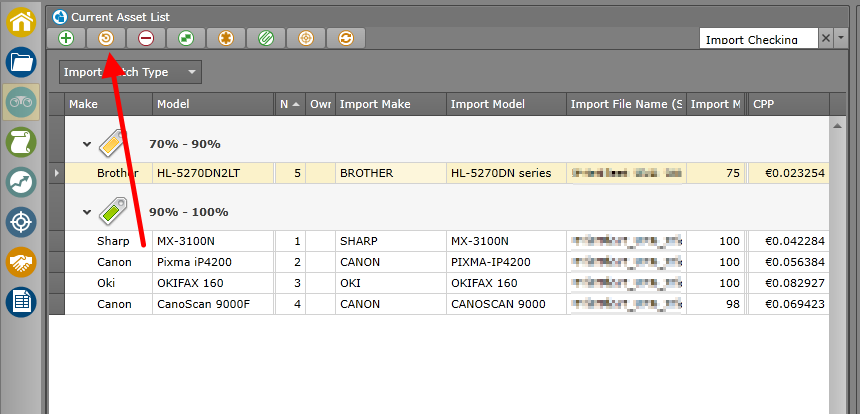Select the Pixma iP4200 model cell
The width and height of the screenshot is (860, 414).
(x=213, y=262)
